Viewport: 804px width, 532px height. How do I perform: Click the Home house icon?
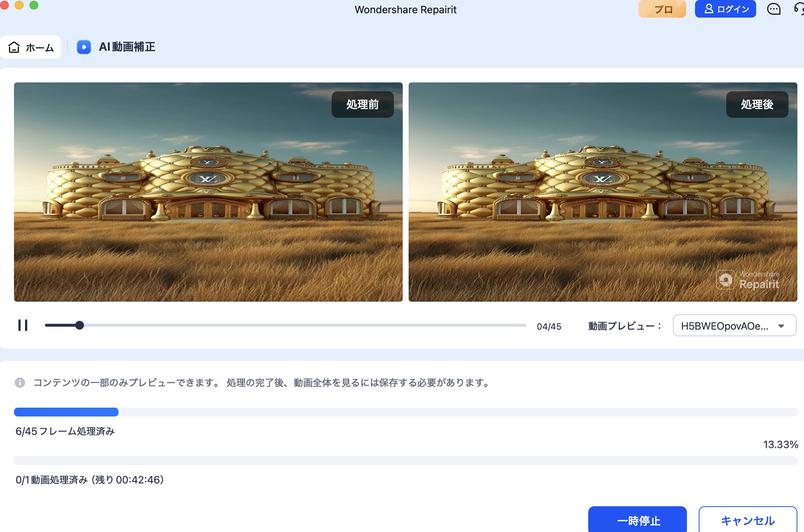[x=14, y=47]
